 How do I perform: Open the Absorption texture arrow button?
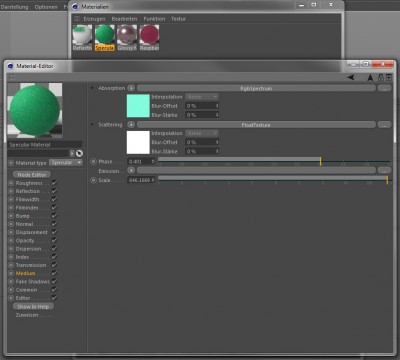tap(131, 88)
